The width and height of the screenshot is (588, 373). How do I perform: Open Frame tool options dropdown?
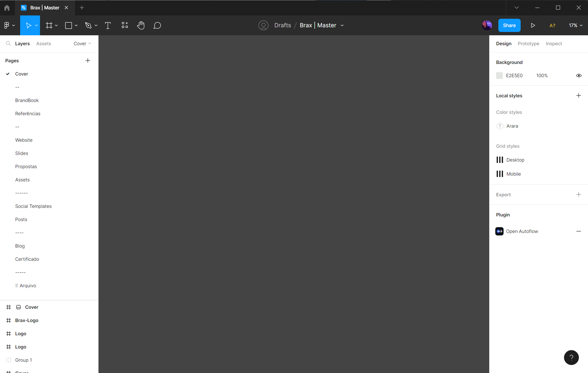click(x=56, y=25)
